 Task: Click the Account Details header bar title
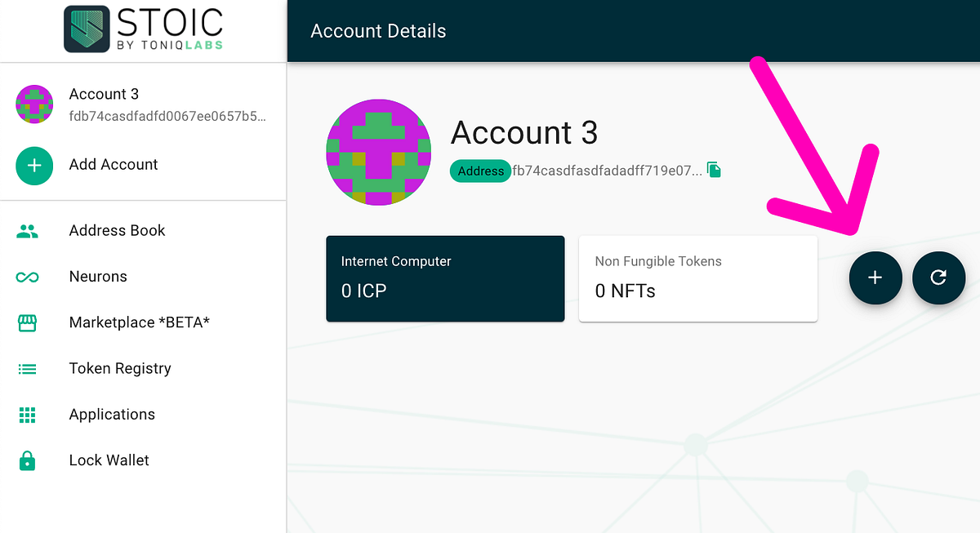pyautogui.click(x=378, y=30)
